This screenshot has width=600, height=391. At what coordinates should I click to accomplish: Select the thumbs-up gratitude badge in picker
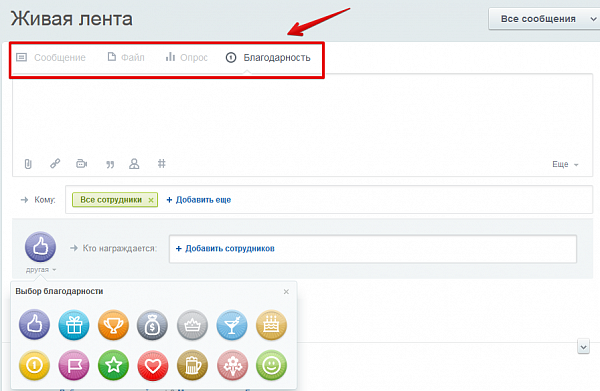(34, 325)
